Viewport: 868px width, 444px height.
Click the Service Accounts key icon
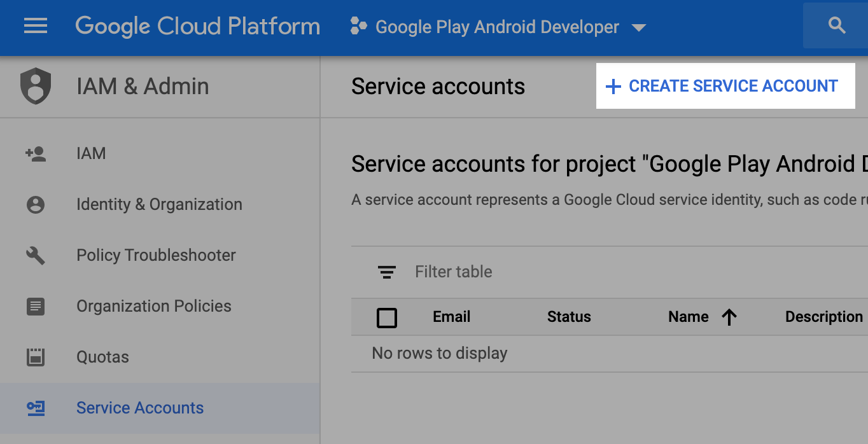coord(36,408)
